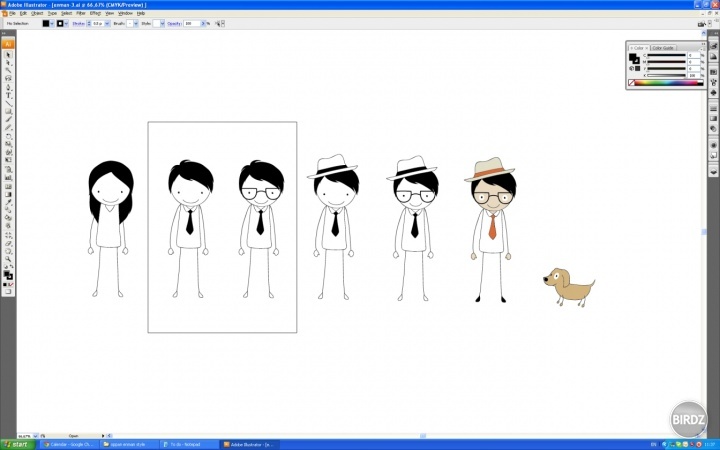Viewport: 720px width, 450px height.
Task: Expand the Opacity slider arrow
Action: (x=203, y=23)
